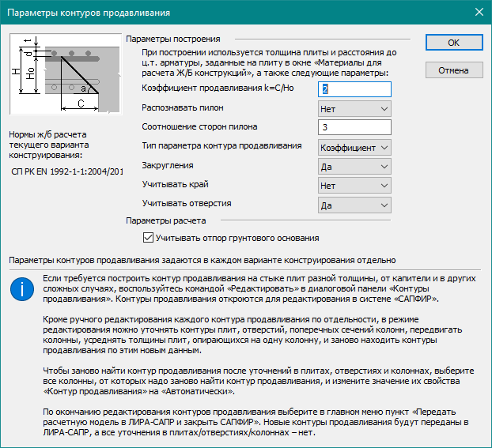The width and height of the screenshot is (492, 448).
Task: Click the 'Параметры построения' section header
Action: [172, 38]
